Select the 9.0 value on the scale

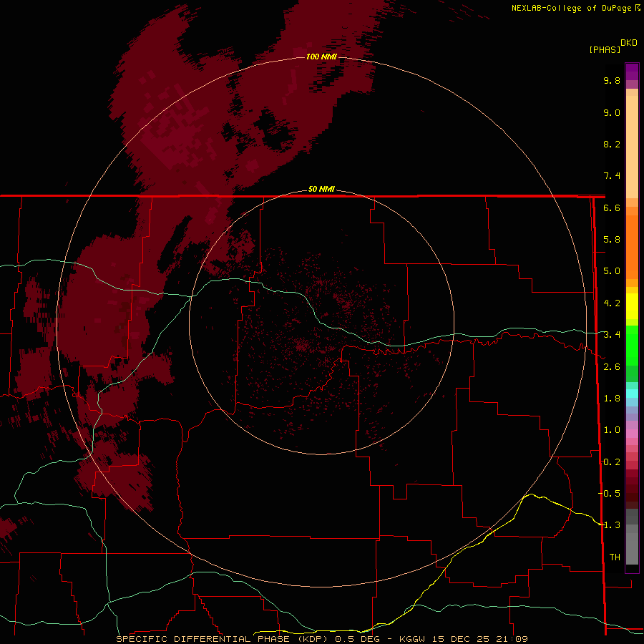coord(612,112)
